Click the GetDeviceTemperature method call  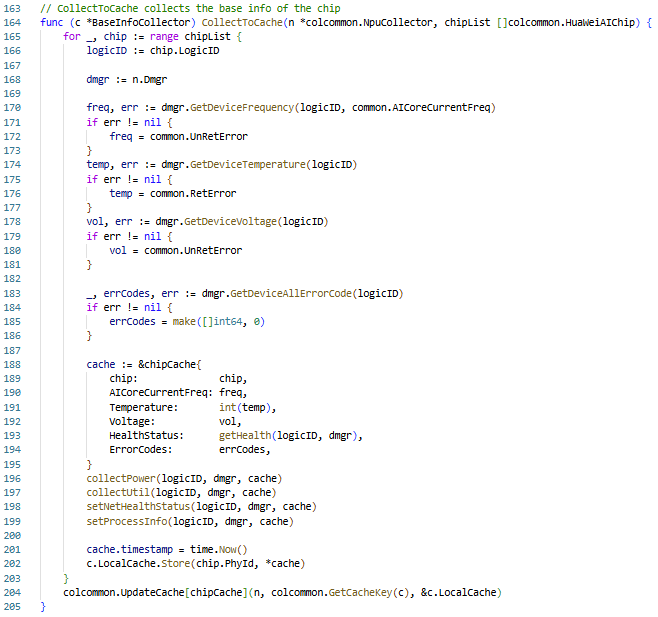point(248,165)
